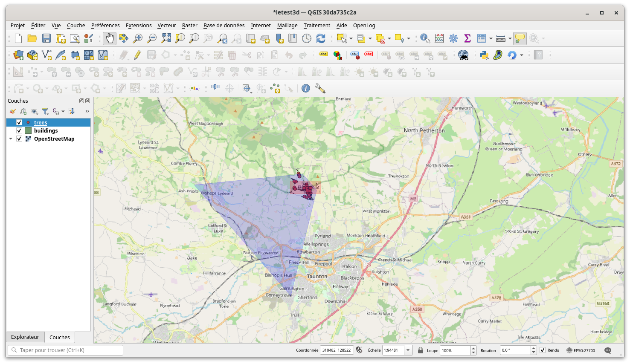Open the Identify Features tool
Viewport: 630px width, 364px height.
[424, 38]
